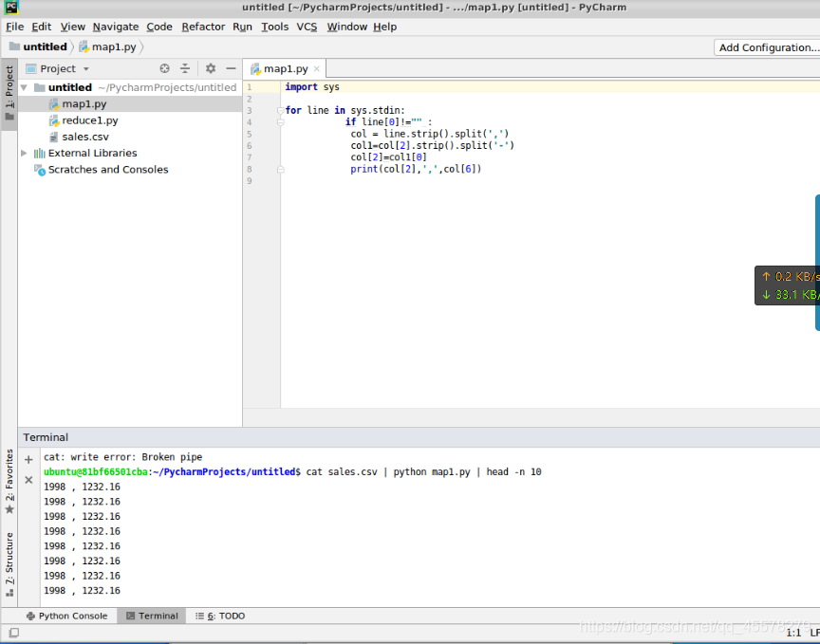Toggle the fold marker on the for loop line
The image size is (820, 644).
280,110
